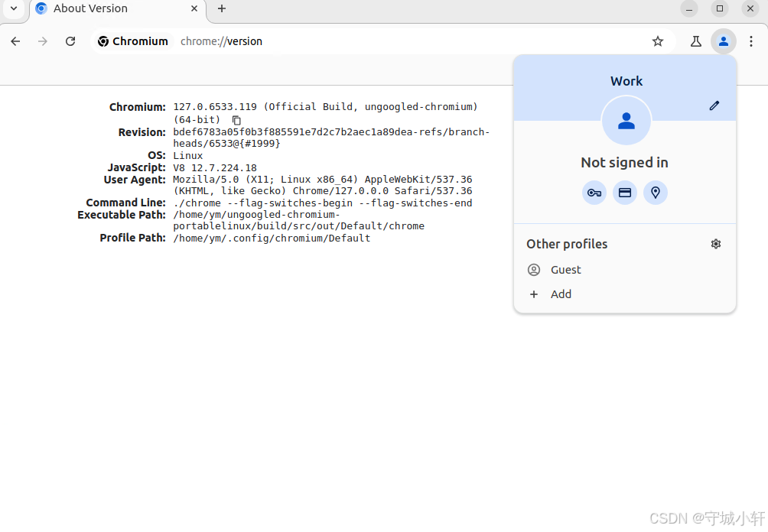Go back to the previous page
Viewport: 768px width, 532px height.
coord(15,41)
